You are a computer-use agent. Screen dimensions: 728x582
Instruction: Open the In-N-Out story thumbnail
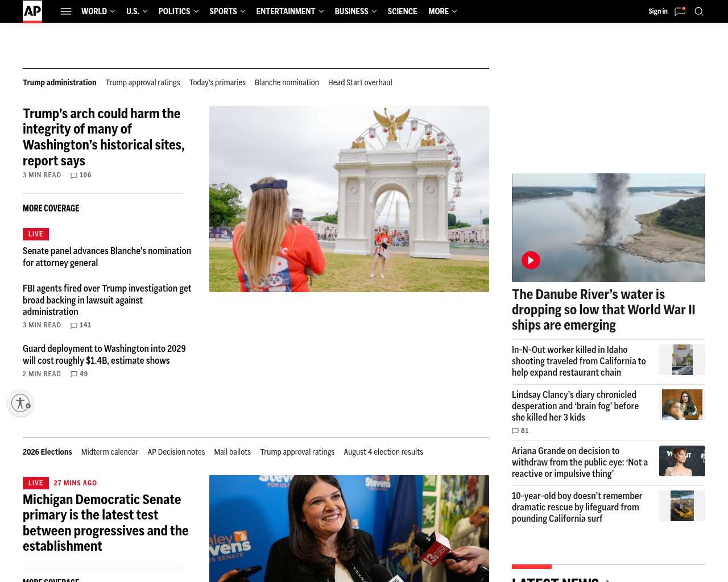(682, 360)
